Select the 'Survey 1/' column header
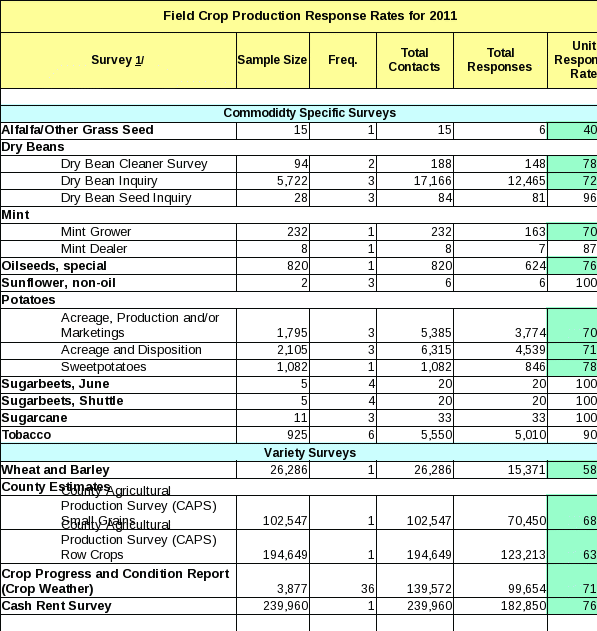The height and width of the screenshot is (631, 597). pyautogui.click(x=117, y=60)
